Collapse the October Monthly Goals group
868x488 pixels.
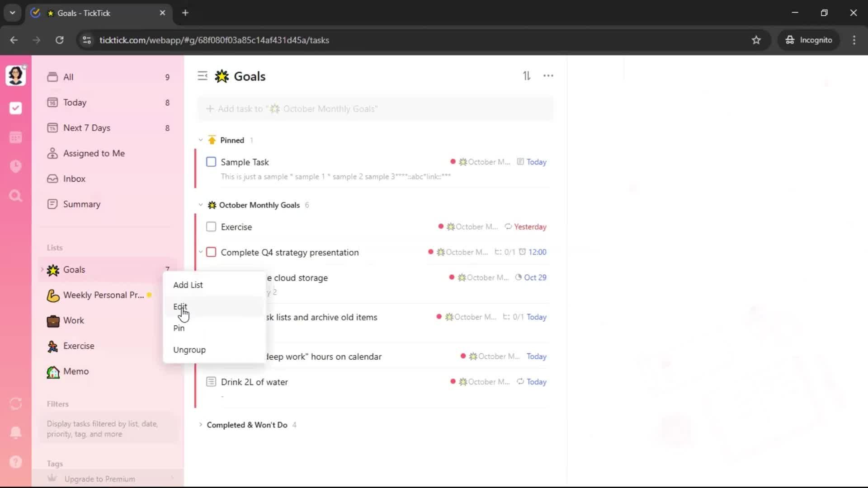(201, 205)
